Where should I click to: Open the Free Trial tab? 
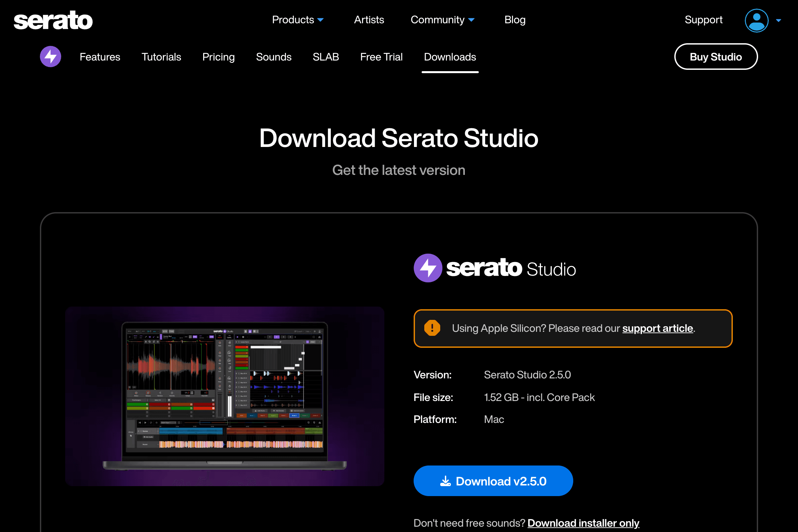(x=381, y=57)
